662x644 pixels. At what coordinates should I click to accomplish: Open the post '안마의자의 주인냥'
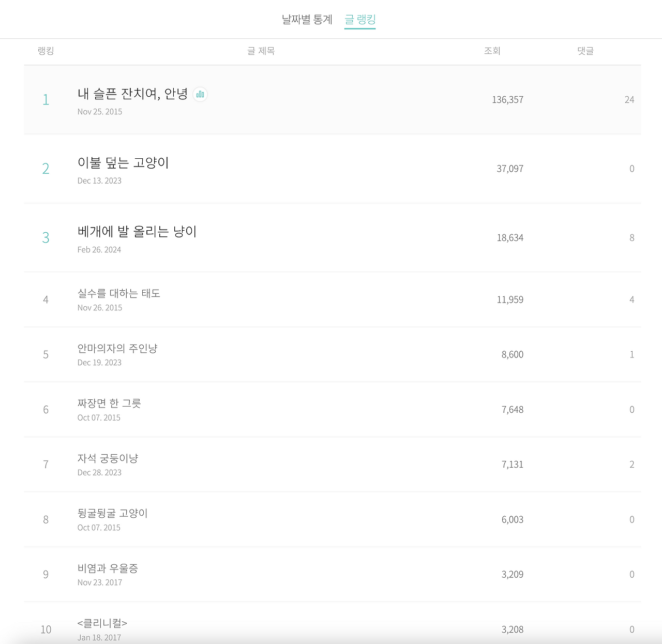(118, 348)
